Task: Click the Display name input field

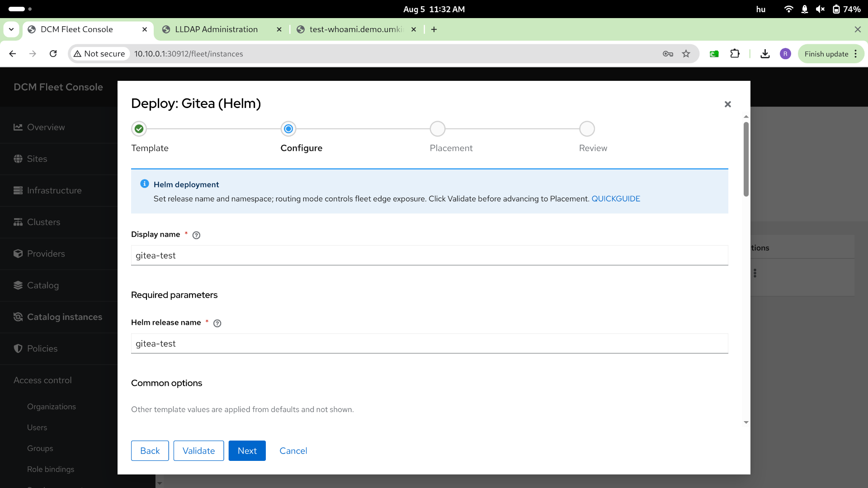Action: coord(429,255)
